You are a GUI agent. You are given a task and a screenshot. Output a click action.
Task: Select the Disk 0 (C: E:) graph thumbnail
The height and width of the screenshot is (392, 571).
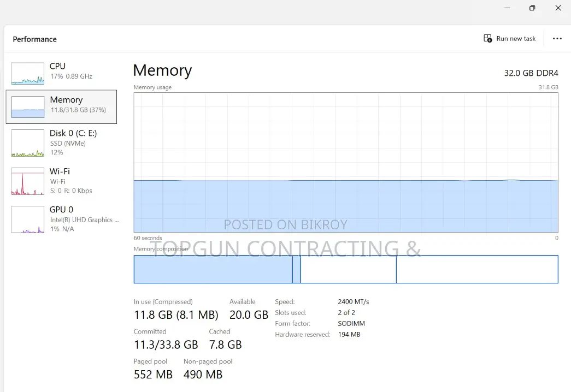[28, 143]
